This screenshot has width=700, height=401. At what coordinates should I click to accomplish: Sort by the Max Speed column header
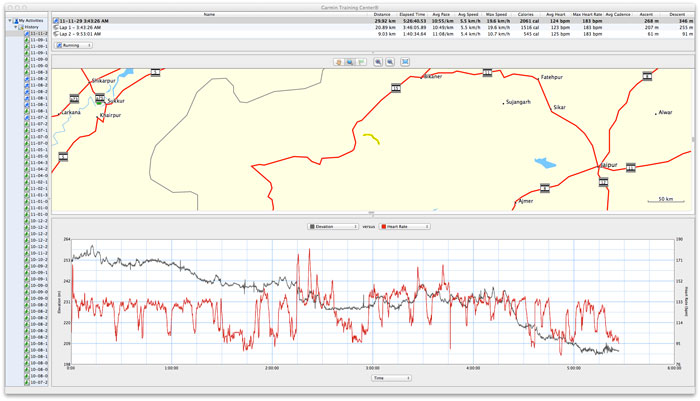click(496, 15)
